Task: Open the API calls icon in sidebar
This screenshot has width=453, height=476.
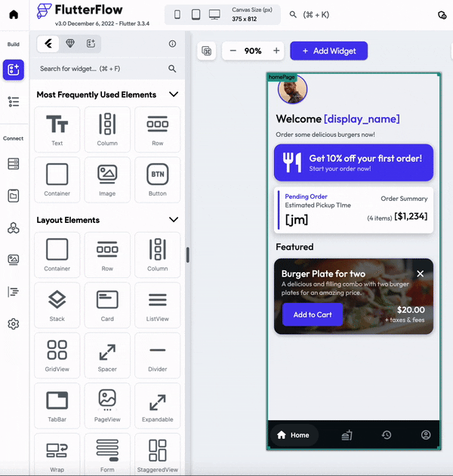Action: [14, 228]
